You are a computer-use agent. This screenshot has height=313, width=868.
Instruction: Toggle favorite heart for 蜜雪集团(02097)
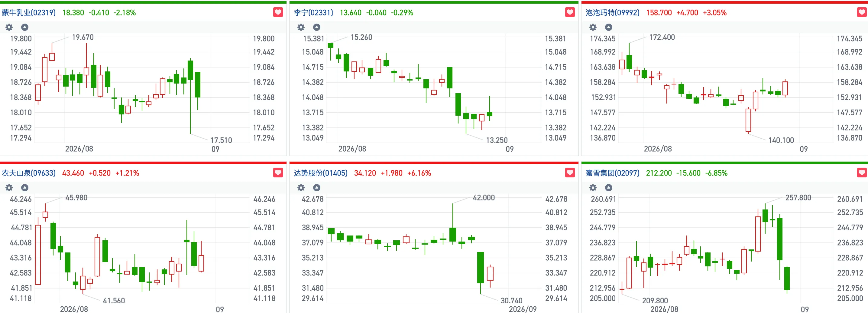click(x=862, y=173)
